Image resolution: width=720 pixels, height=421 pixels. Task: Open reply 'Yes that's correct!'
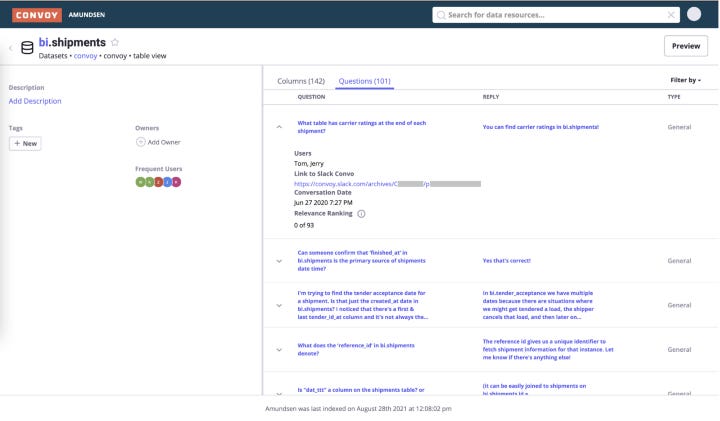(x=506, y=261)
